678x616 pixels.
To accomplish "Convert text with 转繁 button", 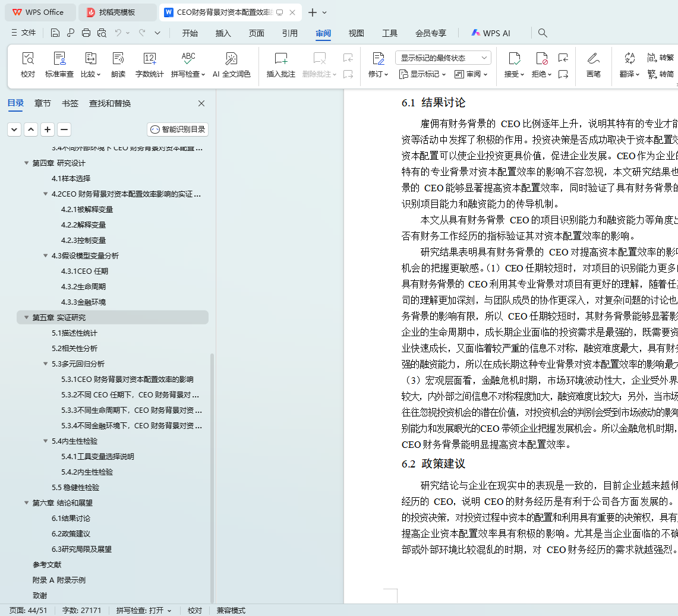I will pos(661,58).
